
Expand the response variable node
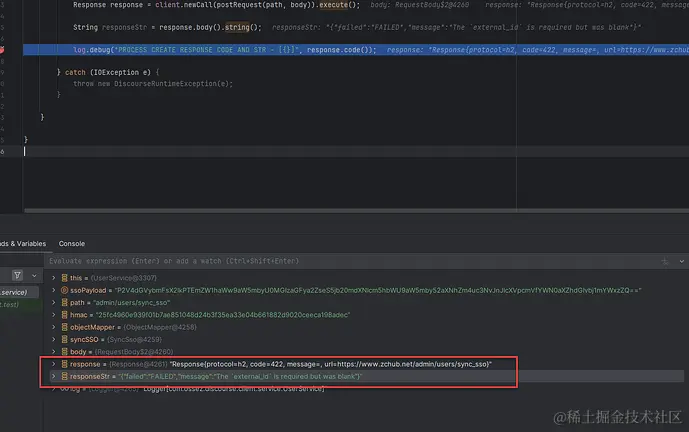pos(54,364)
